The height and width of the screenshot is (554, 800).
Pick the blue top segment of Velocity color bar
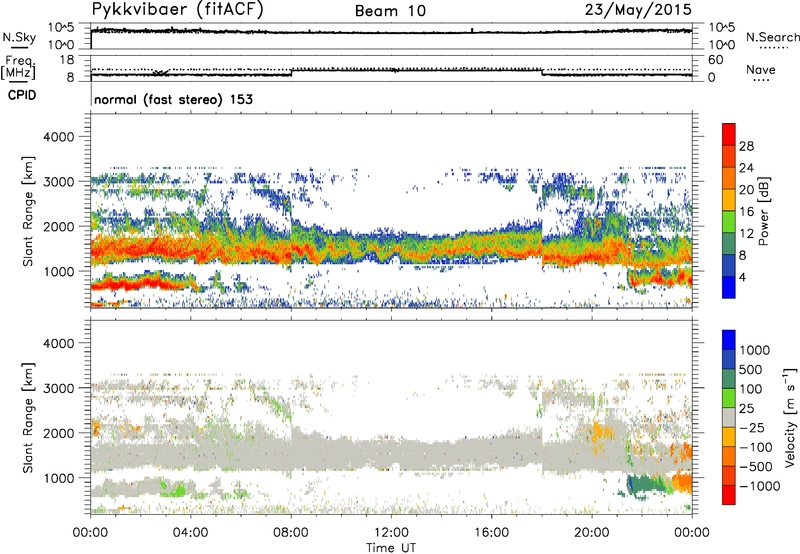tap(729, 340)
